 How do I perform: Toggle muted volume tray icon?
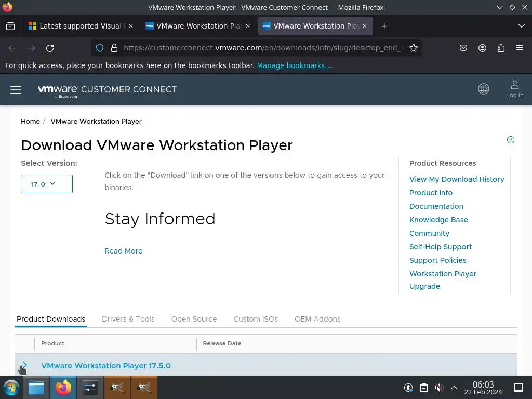439,388
